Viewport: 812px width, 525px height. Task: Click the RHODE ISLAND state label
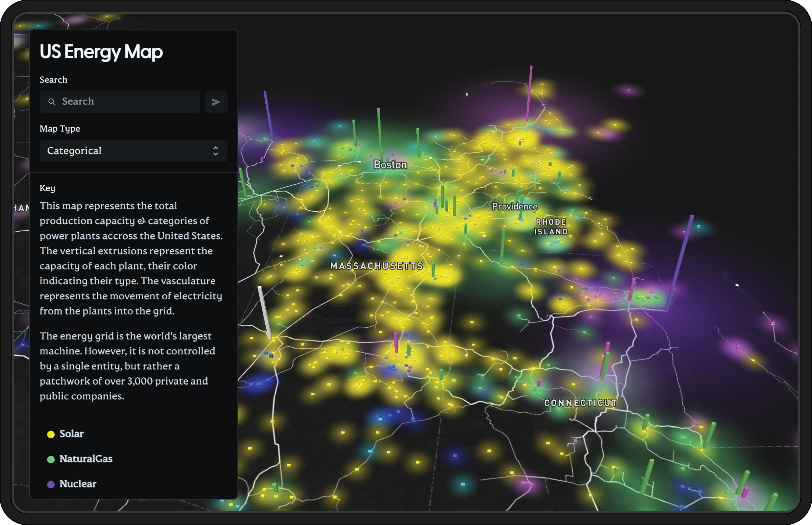(x=551, y=227)
